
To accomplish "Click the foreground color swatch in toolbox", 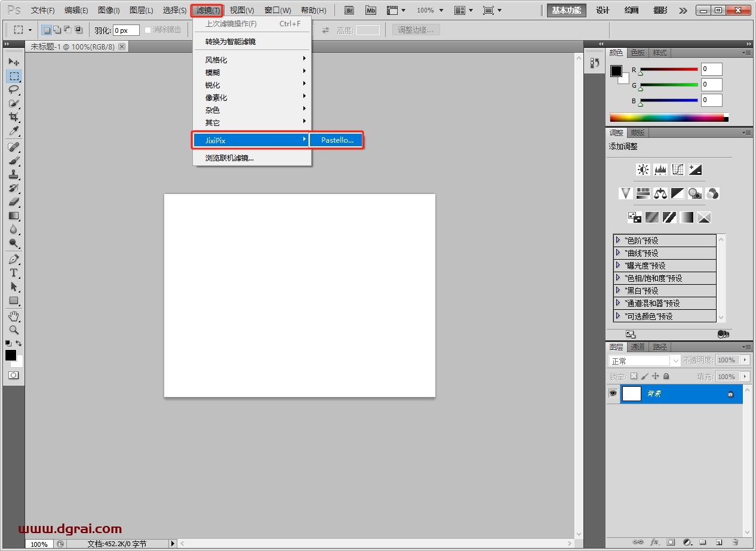I will tap(11, 355).
